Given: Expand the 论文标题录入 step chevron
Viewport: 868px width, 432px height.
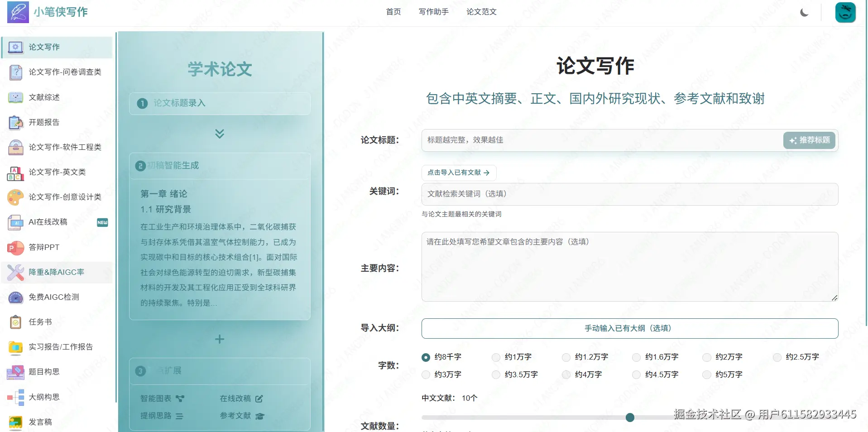Looking at the screenshot, I should tap(220, 133).
